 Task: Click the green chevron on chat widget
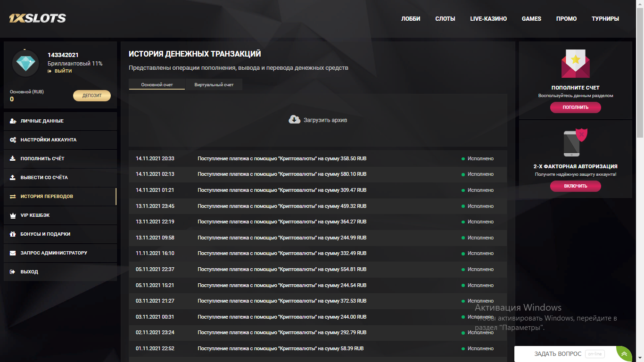pyautogui.click(x=624, y=354)
